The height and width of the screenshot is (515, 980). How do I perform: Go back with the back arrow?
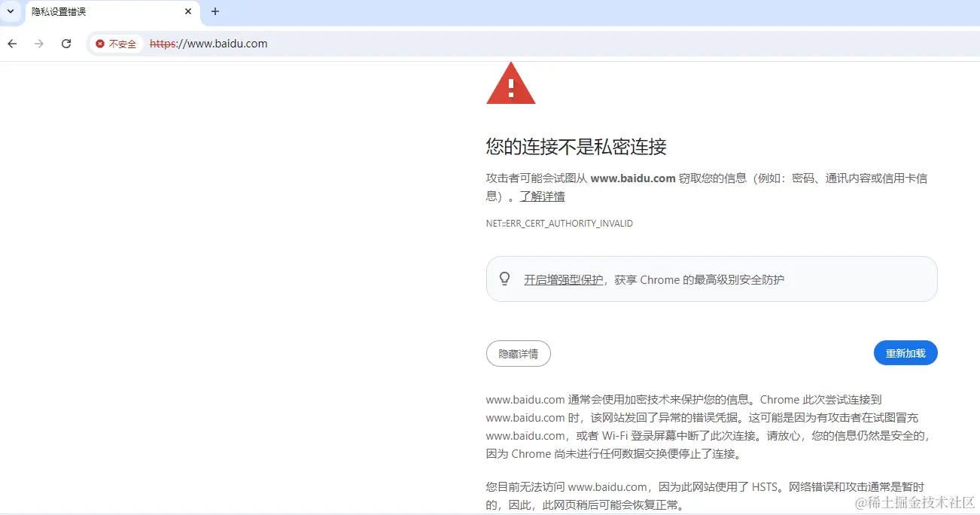[12, 44]
